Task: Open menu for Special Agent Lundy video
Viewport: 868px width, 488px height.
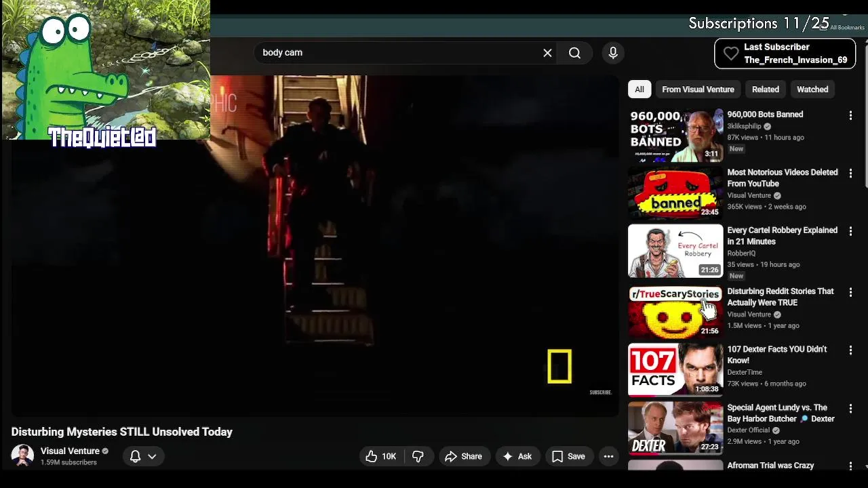Action: click(x=850, y=409)
